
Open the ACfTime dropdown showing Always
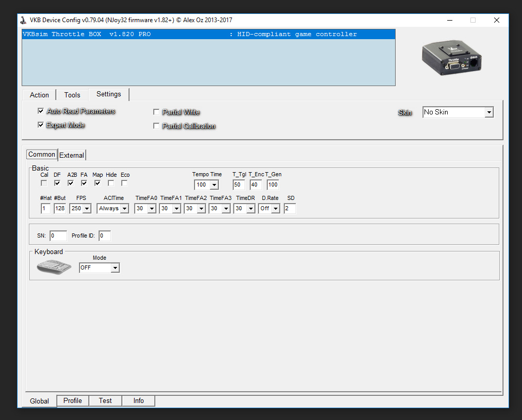coord(112,209)
